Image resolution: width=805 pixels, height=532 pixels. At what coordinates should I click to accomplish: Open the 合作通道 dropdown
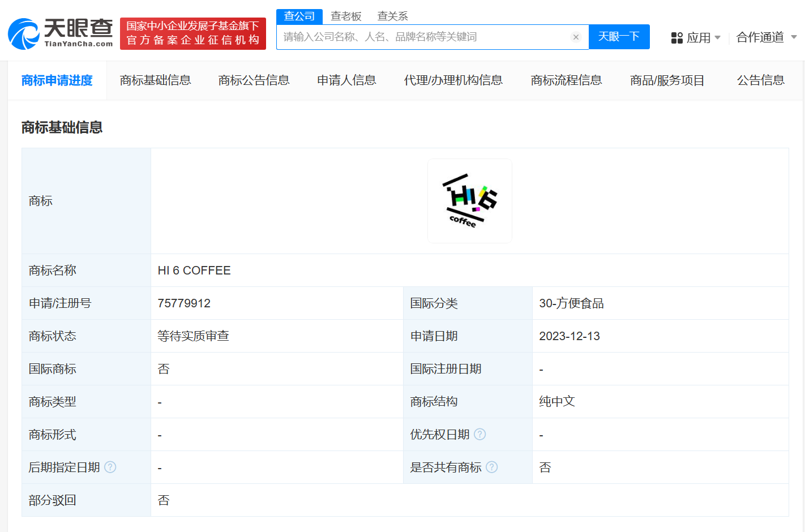click(761, 37)
